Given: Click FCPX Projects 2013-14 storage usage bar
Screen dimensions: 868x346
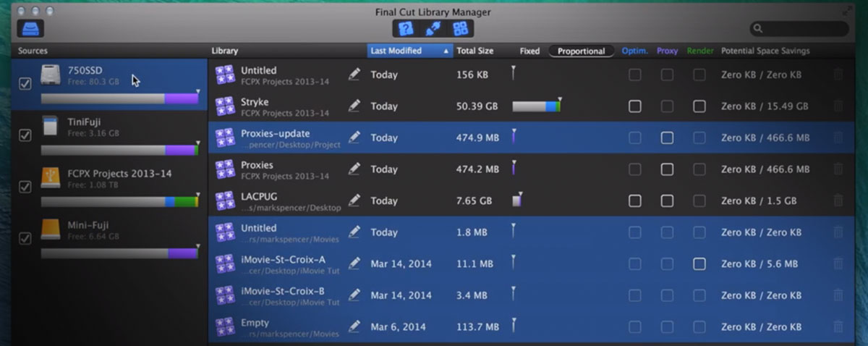Looking at the screenshot, I should pos(119,202).
